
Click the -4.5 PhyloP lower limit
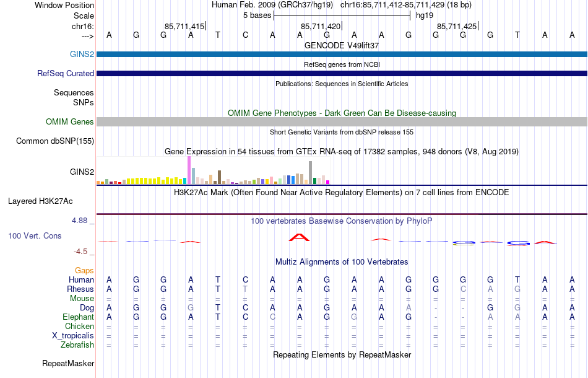point(80,252)
